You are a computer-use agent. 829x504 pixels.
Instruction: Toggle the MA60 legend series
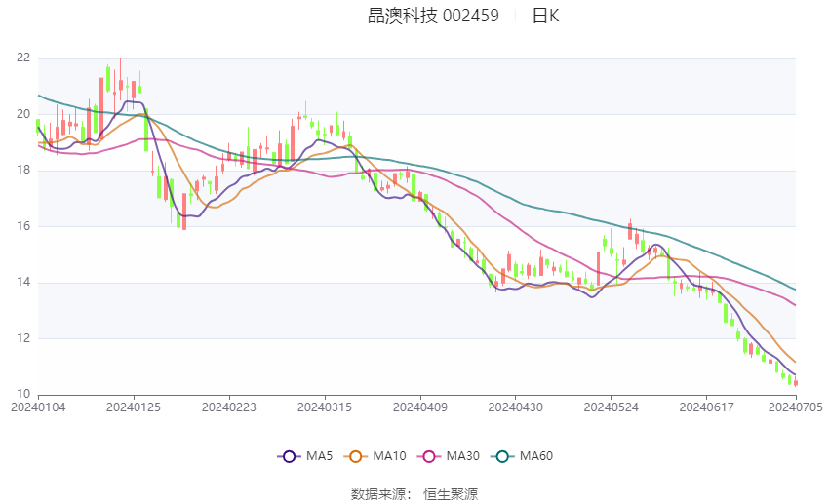(522, 456)
